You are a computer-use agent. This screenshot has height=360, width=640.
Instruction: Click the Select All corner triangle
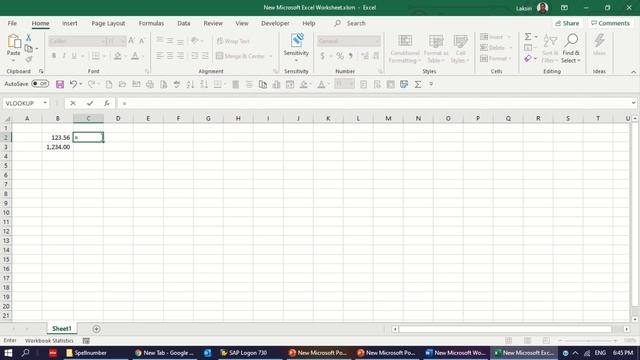point(7,118)
